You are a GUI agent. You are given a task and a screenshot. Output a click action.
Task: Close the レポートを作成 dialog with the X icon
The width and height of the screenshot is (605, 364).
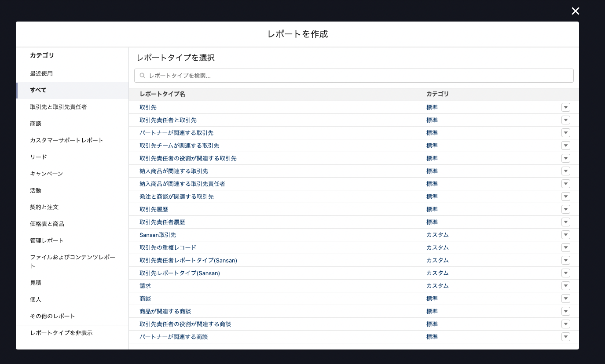tap(575, 11)
